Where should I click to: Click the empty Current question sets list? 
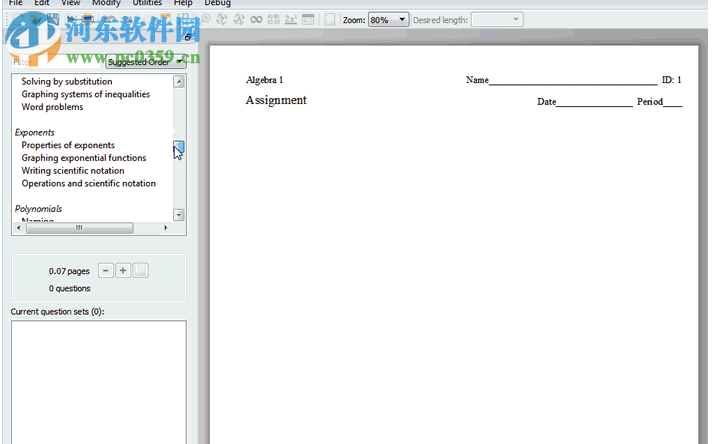pyautogui.click(x=99, y=382)
